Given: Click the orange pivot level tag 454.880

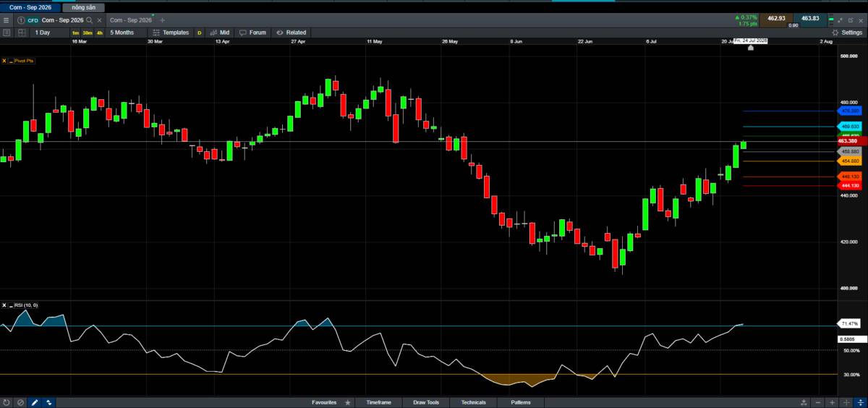Looking at the screenshot, I should pos(849,161).
